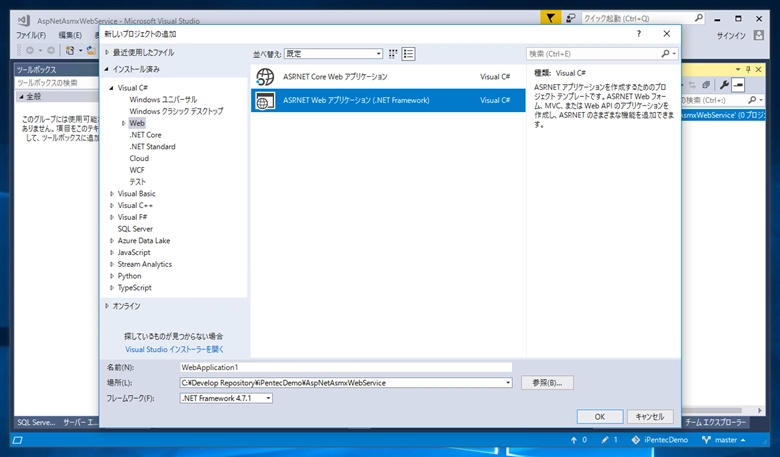Click the Cancel button
Image resolution: width=780 pixels, height=457 pixels.
pyautogui.click(x=650, y=417)
